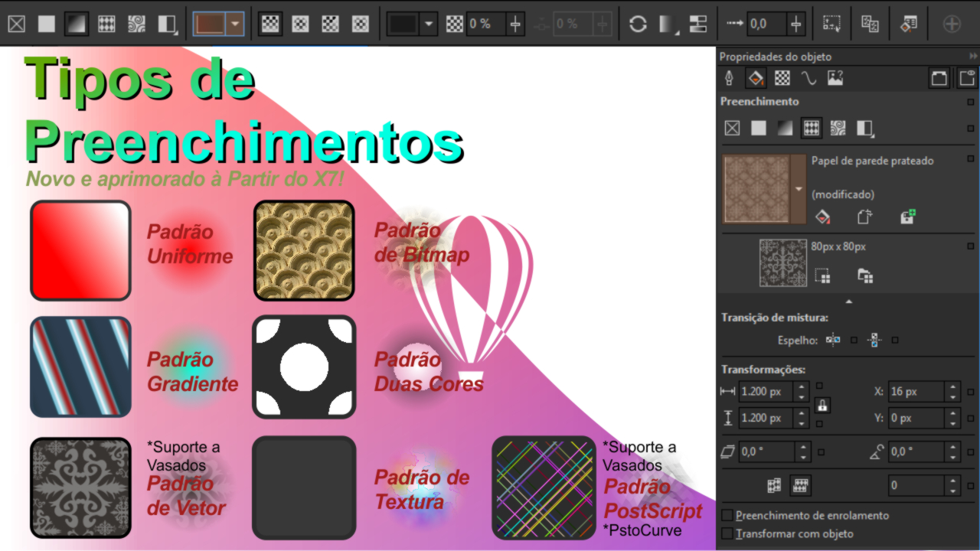Enable Transformar com objeto
The width and height of the screenshot is (980, 551).
click(x=726, y=533)
